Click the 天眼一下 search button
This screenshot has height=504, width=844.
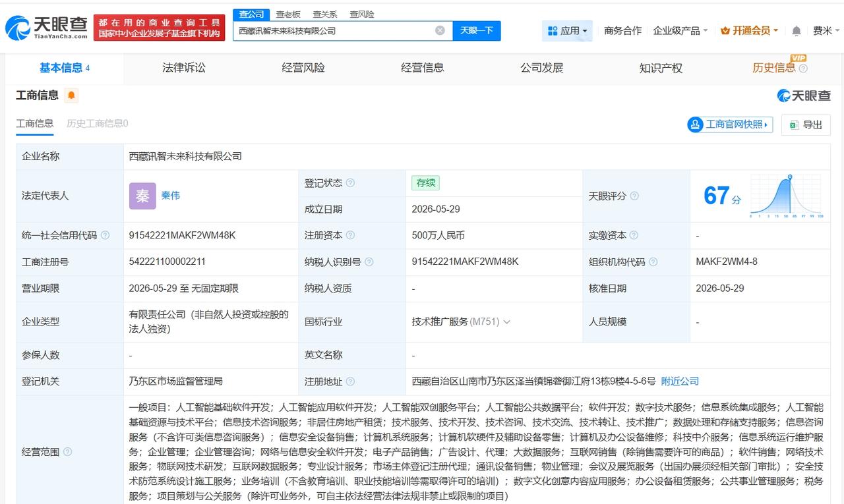[x=477, y=31]
